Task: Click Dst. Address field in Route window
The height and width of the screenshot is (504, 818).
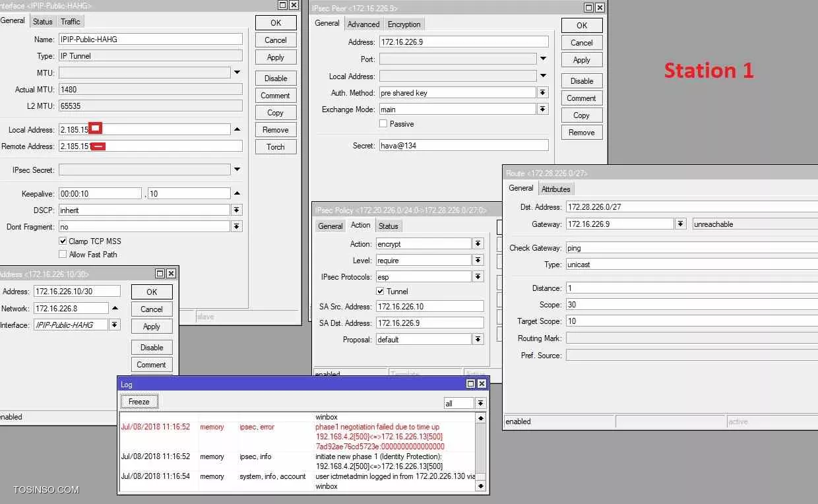Action: pyautogui.click(x=692, y=207)
